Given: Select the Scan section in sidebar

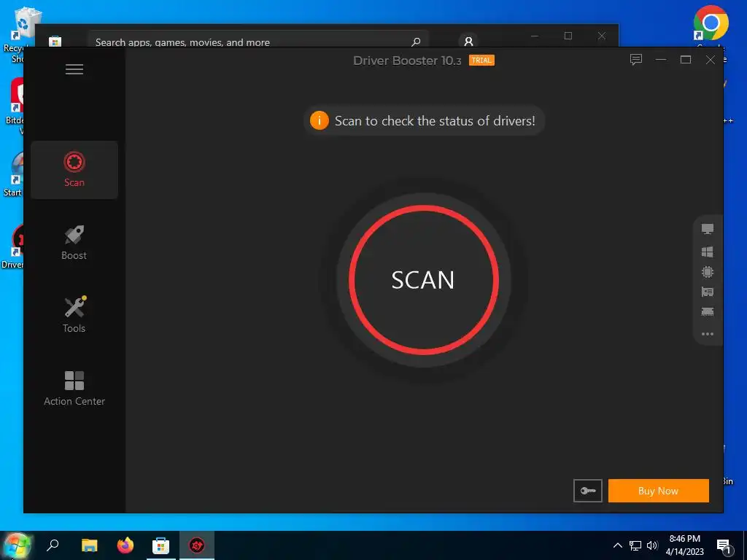Looking at the screenshot, I should click(x=74, y=170).
